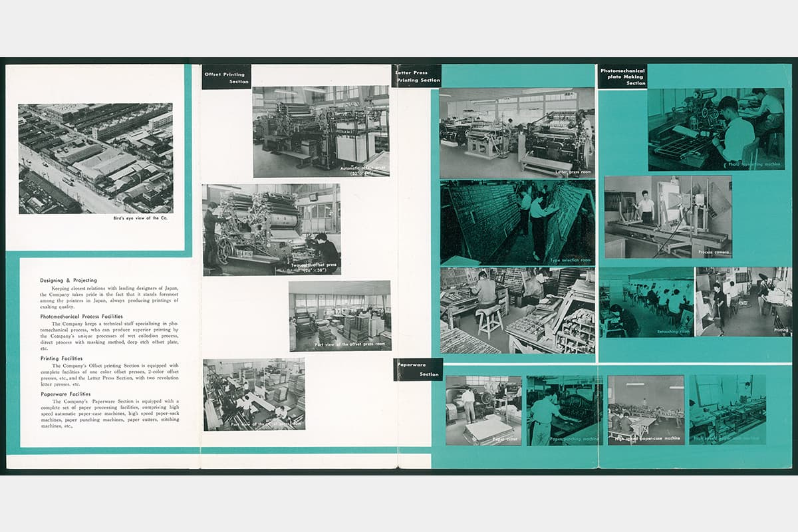Click the 'Type selection room' caption text

pos(571,260)
